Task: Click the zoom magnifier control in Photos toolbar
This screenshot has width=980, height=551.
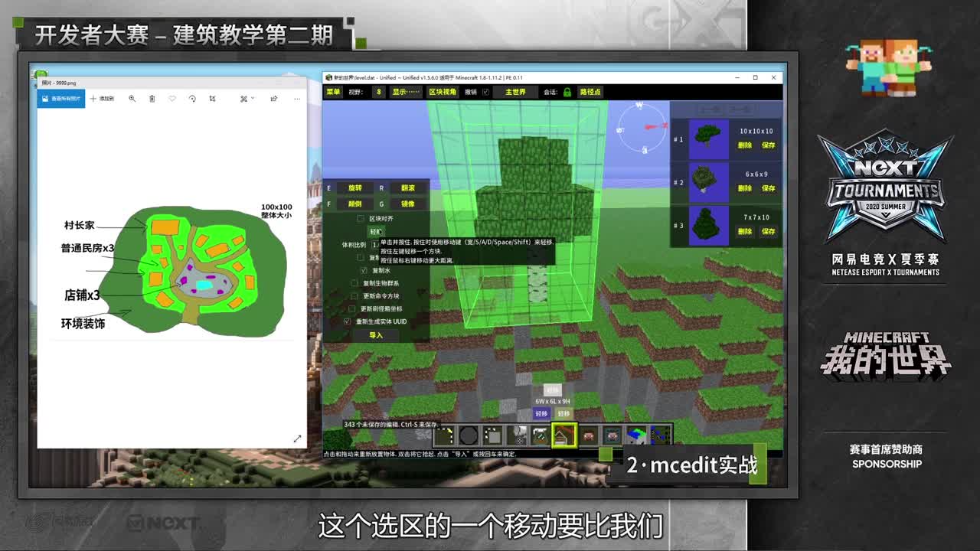Action: point(133,99)
